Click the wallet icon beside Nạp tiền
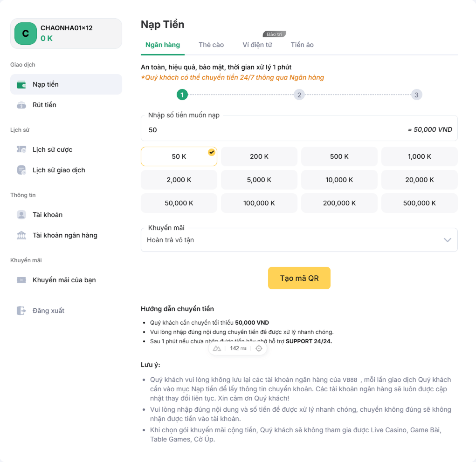Viewport: 476px width, 462px height. 21,85
